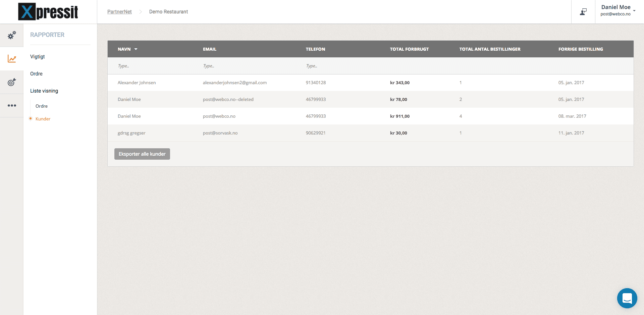Click the 11. jan. 2017 date

tap(571, 133)
